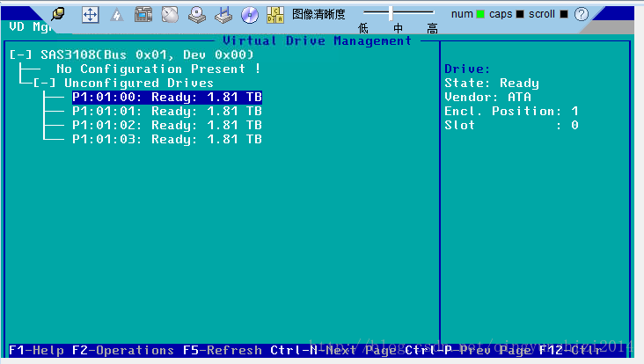This screenshot has width=644, height=364.
Task: Select drive P1:01:03 Ready 1.81 TB
Action: pyautogui.click(x=167, y=139)
